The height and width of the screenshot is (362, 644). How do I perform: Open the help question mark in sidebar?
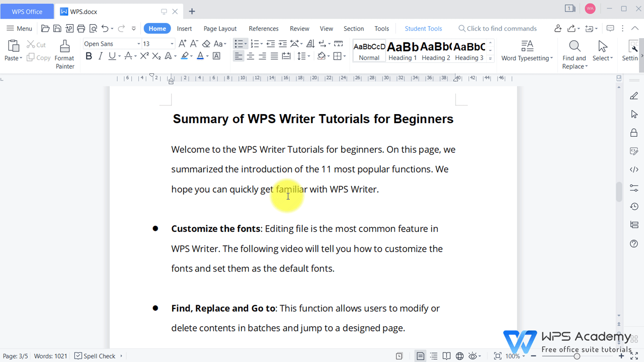point(634,244)
